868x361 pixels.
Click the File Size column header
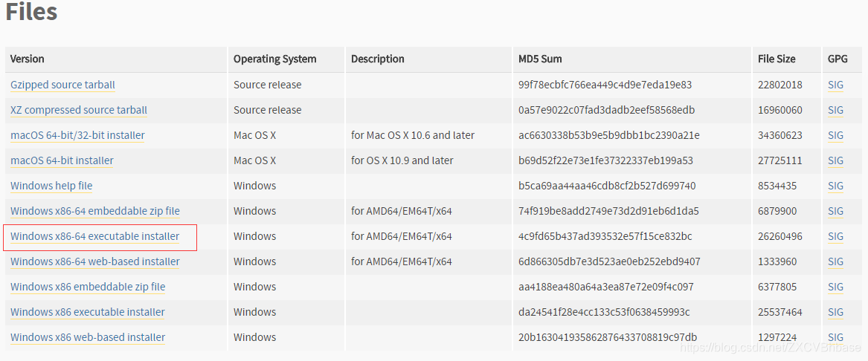point(777,59)
